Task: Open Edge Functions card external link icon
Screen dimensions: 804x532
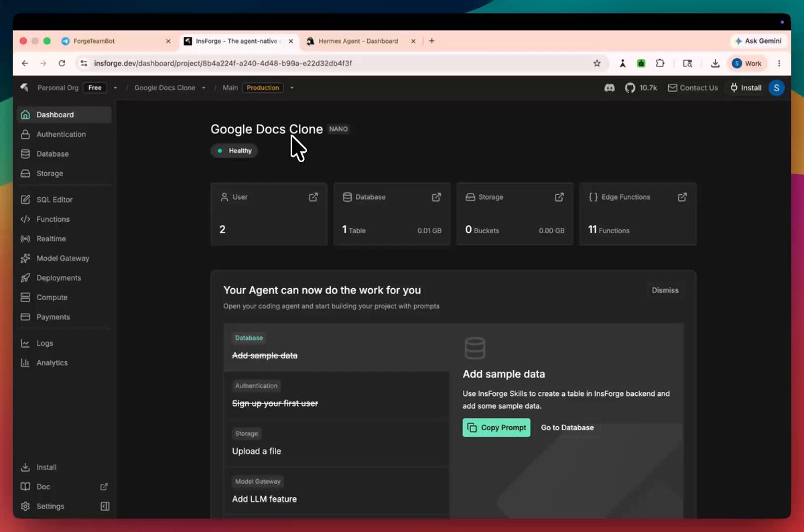Action: coord(682,197)
